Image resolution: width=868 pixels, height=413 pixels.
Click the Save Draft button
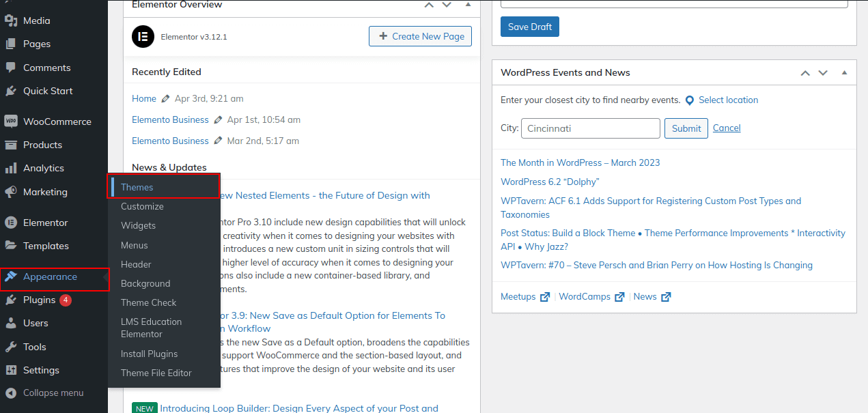click(530, 27)
